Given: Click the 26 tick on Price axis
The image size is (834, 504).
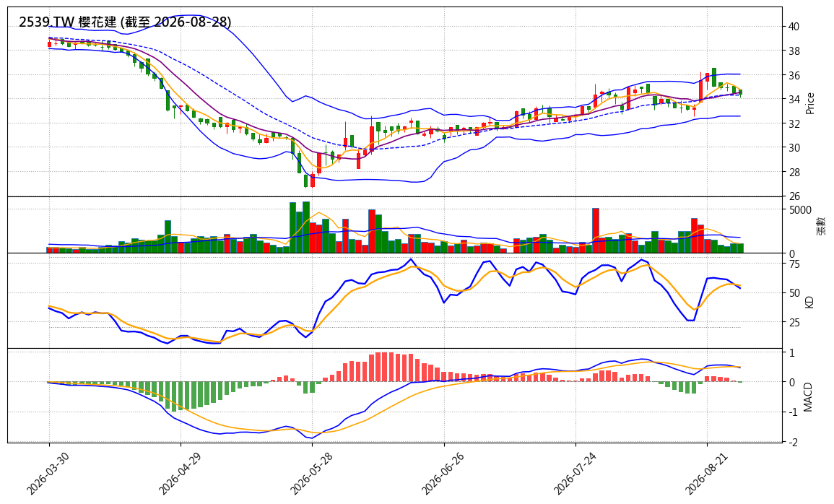Looking at the screenshot, I should (x=794, y=196).
